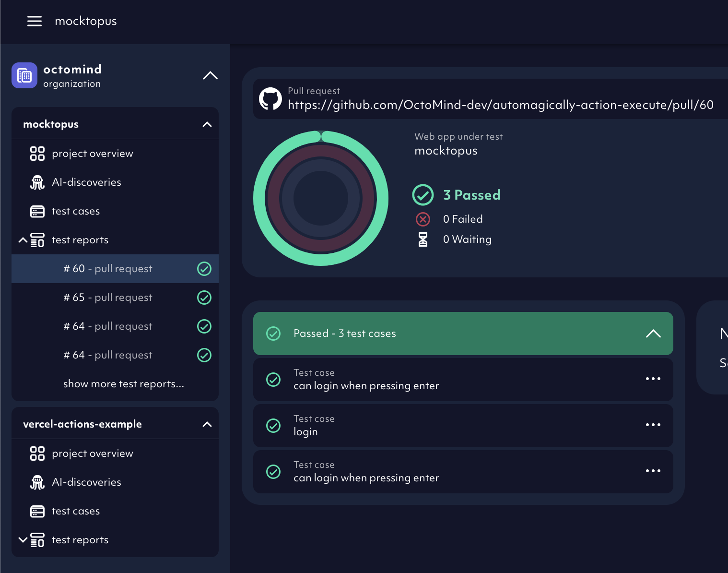Screen dimensions: 728x573
Task: Collapse mocktopus test reports chevron
Action: click(x=23, y=239)
